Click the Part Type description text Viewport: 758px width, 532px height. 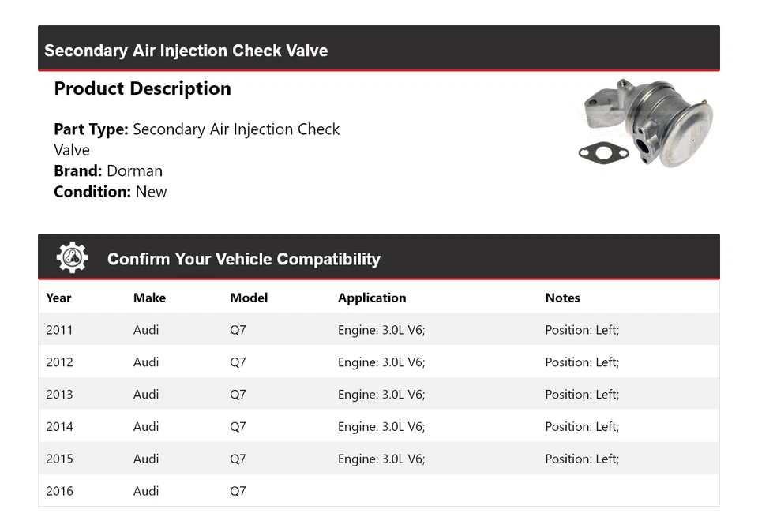pos(197,139)
